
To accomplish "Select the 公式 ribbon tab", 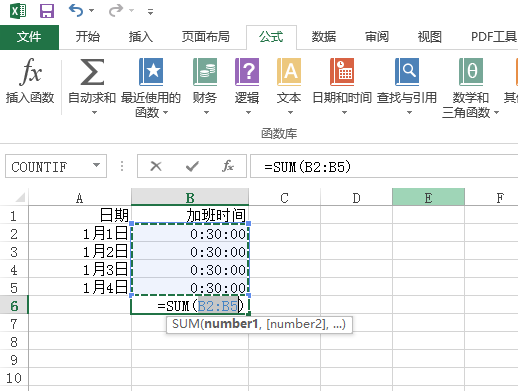I will click(271, 37).
